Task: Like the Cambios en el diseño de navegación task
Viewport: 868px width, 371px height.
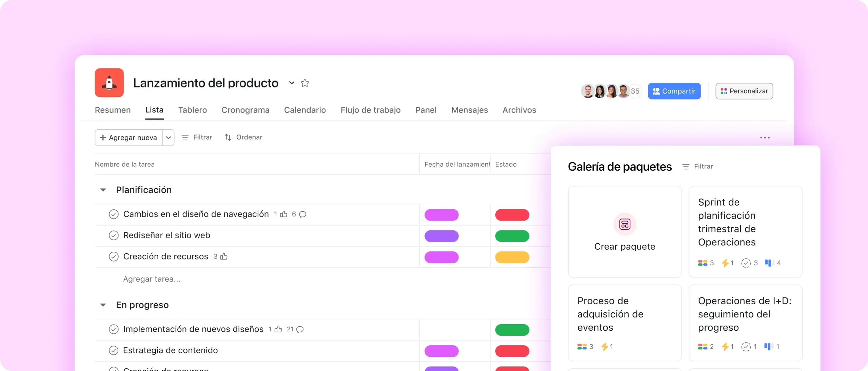Action: [284, 214]
